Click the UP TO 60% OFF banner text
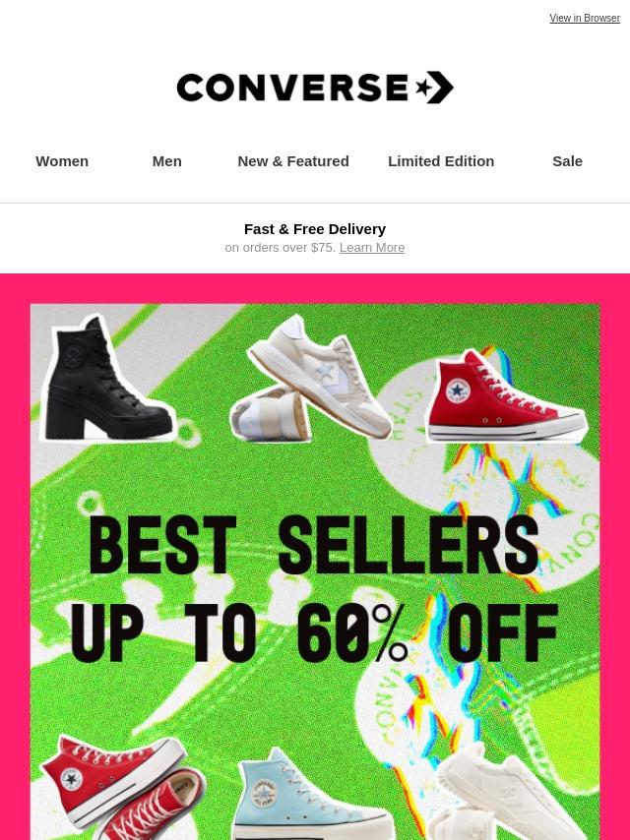The width and height of the screenshot is (630, 840). click(314, 632)
